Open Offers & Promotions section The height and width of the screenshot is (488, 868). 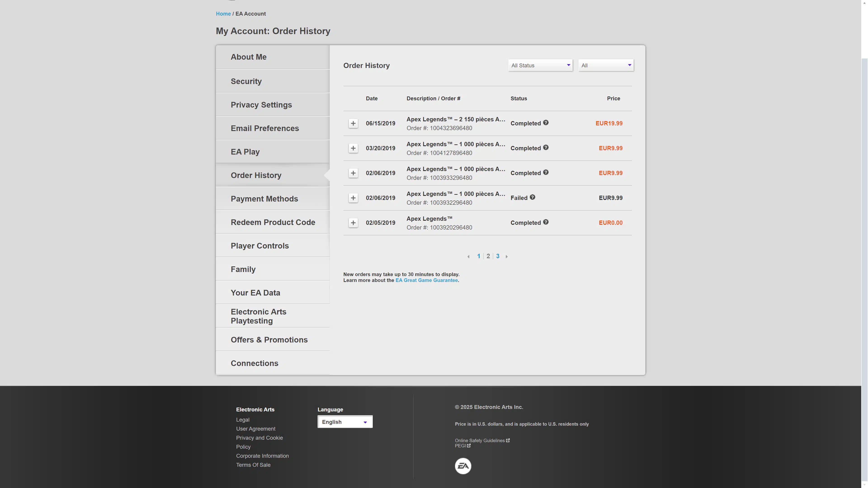point(273,340)
